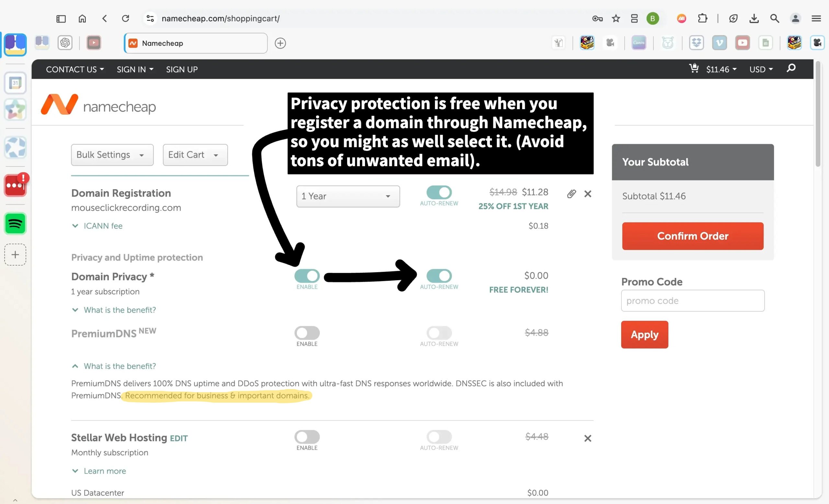This screenshot has width=829, height=504.
Task: Open the 1 Year duration dropdown
Action: [348, 196]
